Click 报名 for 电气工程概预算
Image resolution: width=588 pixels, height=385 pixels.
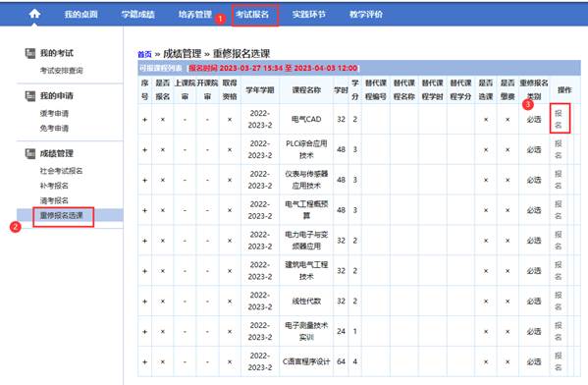pos(559,210)
